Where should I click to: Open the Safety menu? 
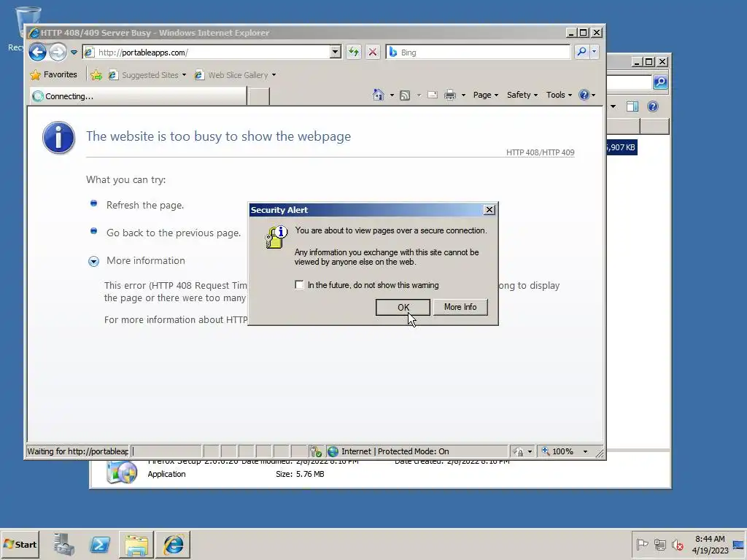[x=522, y=95]
